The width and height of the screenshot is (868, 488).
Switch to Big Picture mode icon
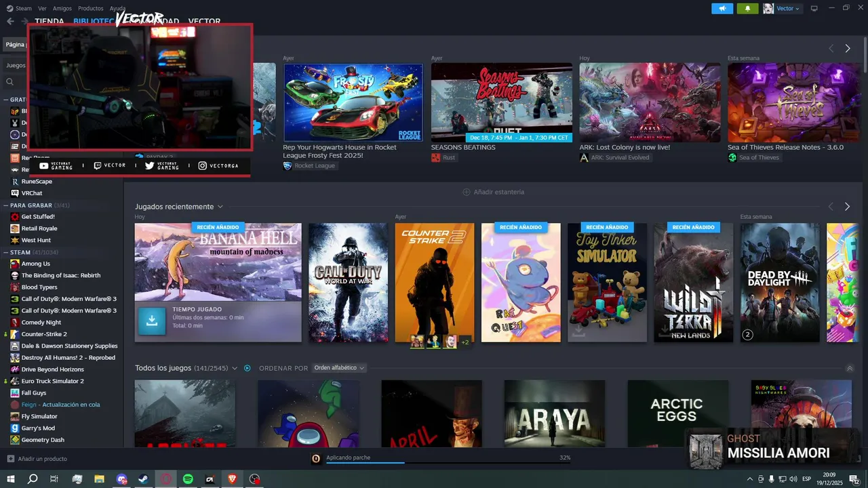[x=814, y=8]
